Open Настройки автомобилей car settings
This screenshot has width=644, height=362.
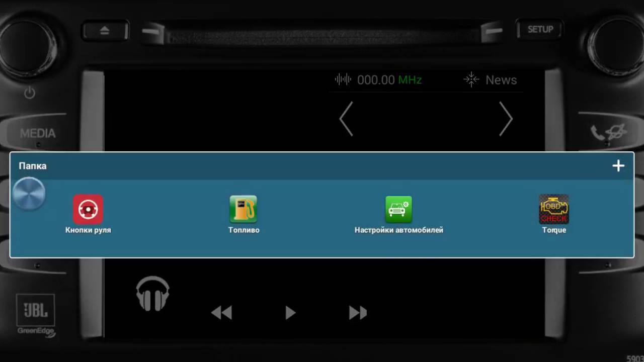(398, 209)
